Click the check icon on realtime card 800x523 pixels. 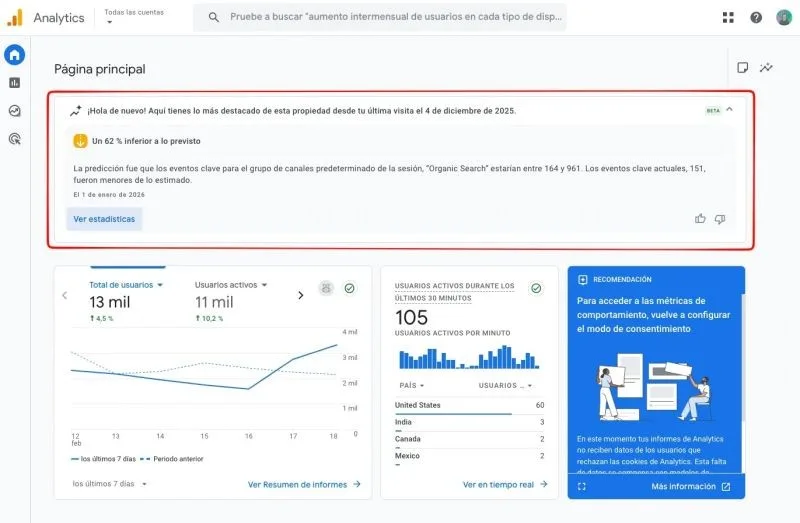tap(536, 288)
